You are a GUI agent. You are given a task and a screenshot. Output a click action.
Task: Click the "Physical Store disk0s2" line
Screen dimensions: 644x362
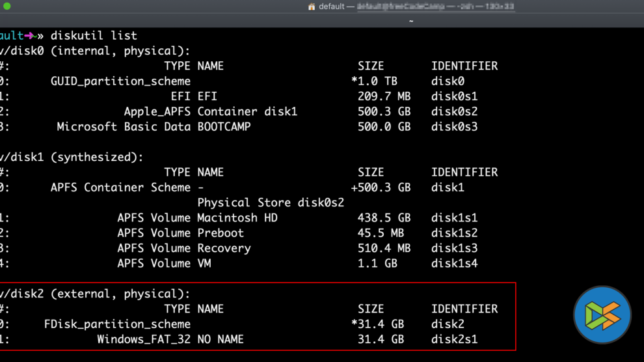point(271,202)
